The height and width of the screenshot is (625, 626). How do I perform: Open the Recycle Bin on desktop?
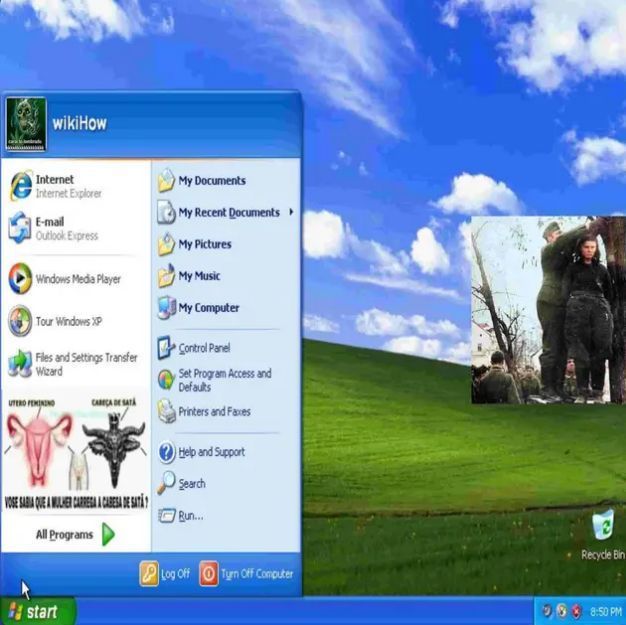[x=602, y=532]
